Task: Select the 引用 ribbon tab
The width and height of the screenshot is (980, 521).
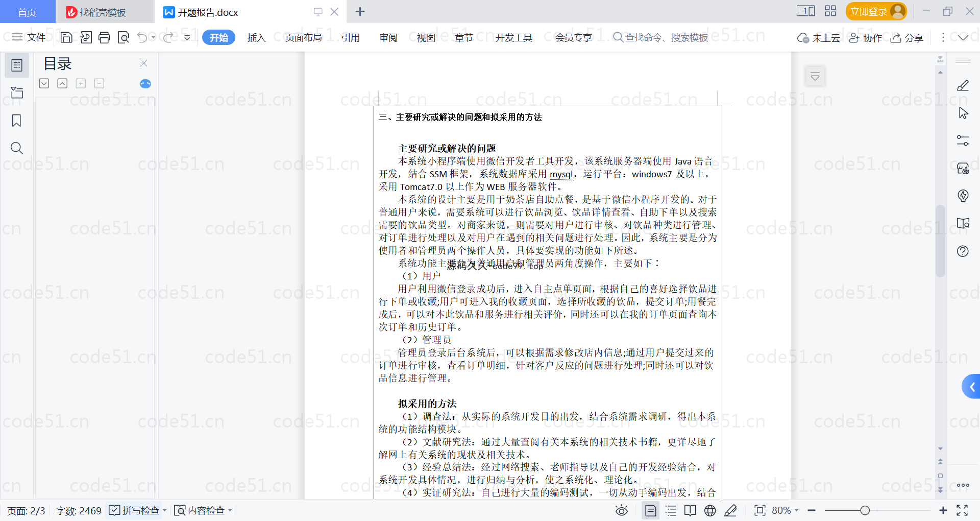Action: 351,37
